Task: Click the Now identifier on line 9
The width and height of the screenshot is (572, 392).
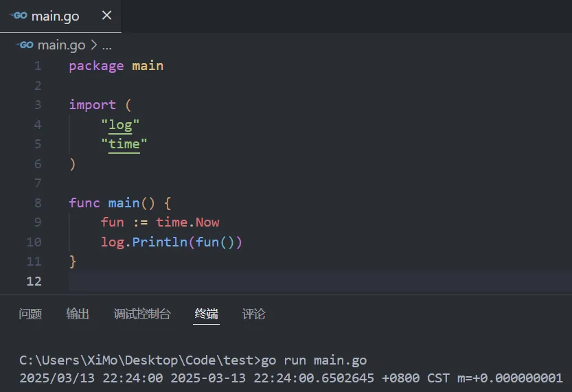Action: tap(207, 222)
